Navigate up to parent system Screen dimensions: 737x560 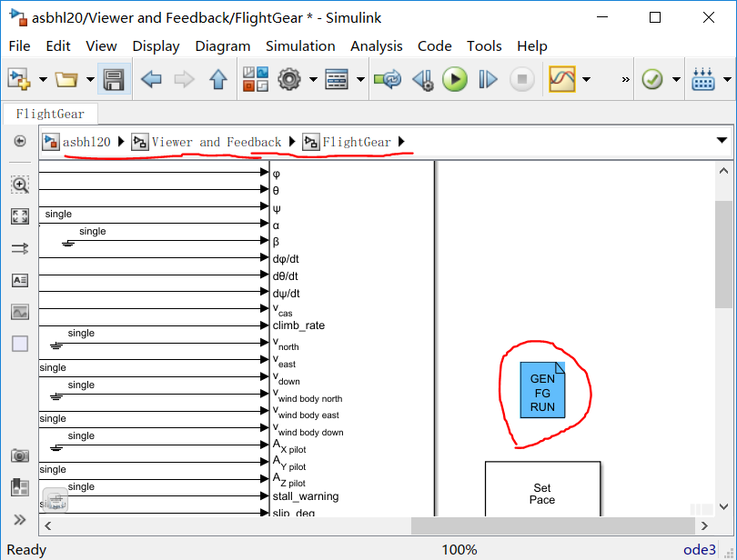click(x=216, y=79)
